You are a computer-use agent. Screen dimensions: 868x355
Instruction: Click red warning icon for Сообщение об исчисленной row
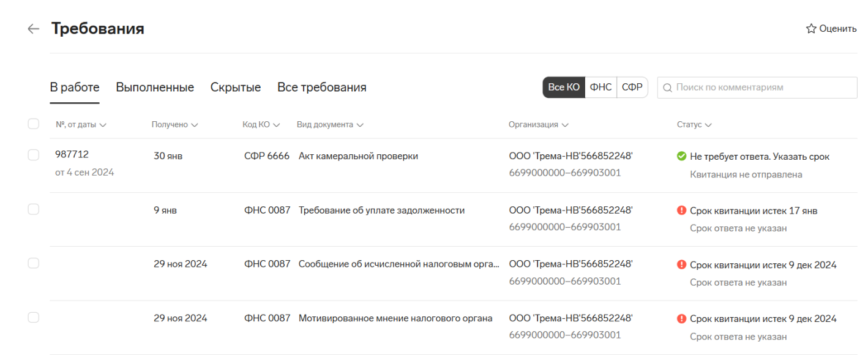tap(681, 264)
